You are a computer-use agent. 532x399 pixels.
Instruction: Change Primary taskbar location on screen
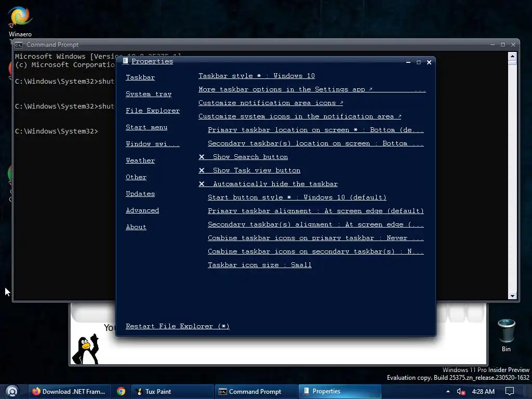[x=315, y=130]
